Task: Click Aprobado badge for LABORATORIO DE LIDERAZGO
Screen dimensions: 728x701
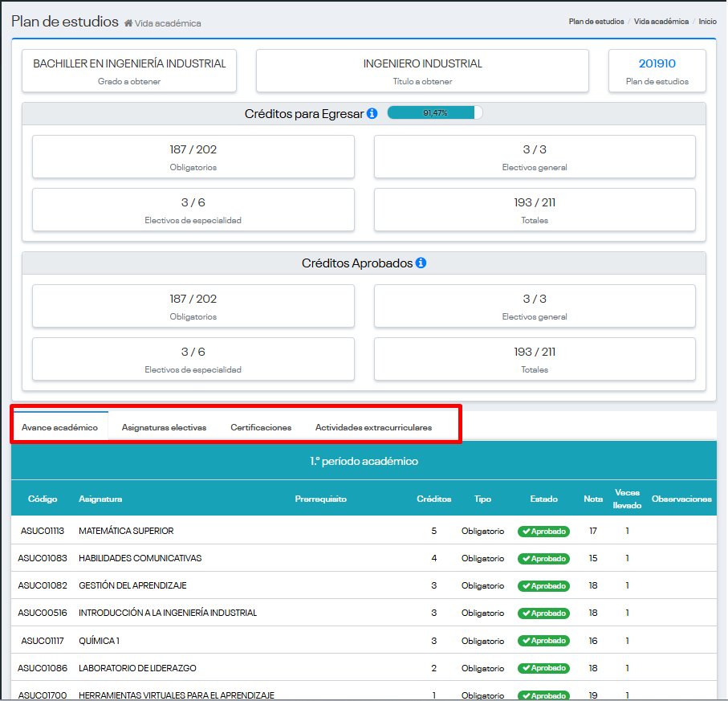Action: click(543, 668)
